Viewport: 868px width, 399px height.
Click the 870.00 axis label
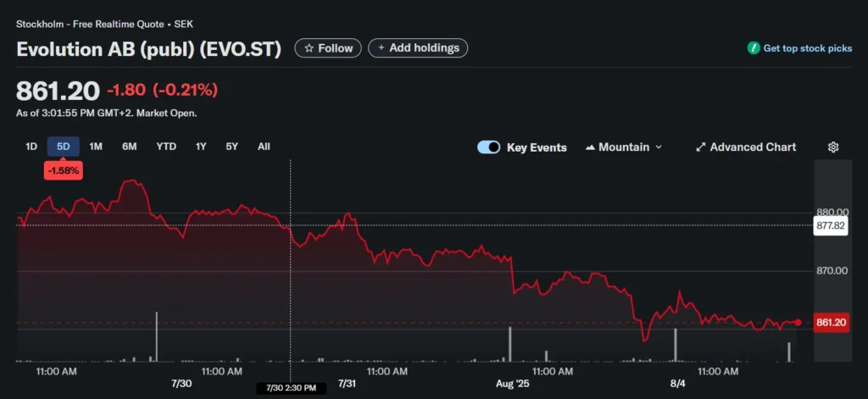pyautogui.click(x=832, y=270)
